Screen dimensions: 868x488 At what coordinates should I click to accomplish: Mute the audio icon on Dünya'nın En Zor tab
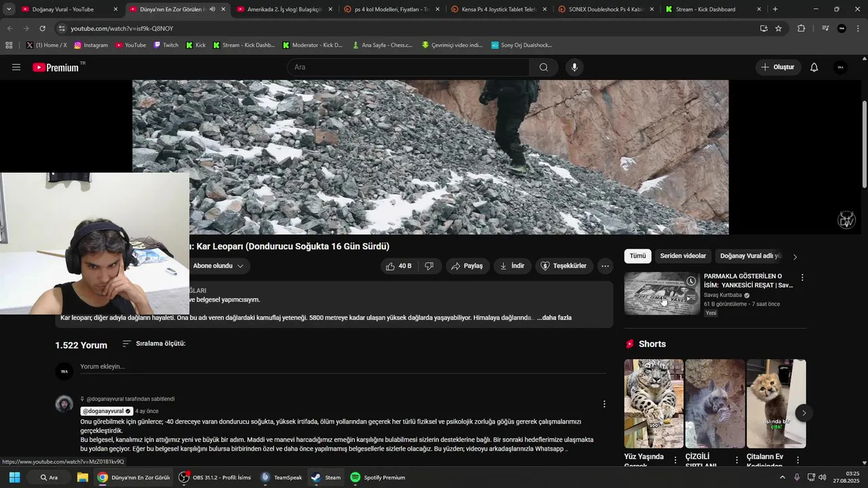[x=212, y=9]
